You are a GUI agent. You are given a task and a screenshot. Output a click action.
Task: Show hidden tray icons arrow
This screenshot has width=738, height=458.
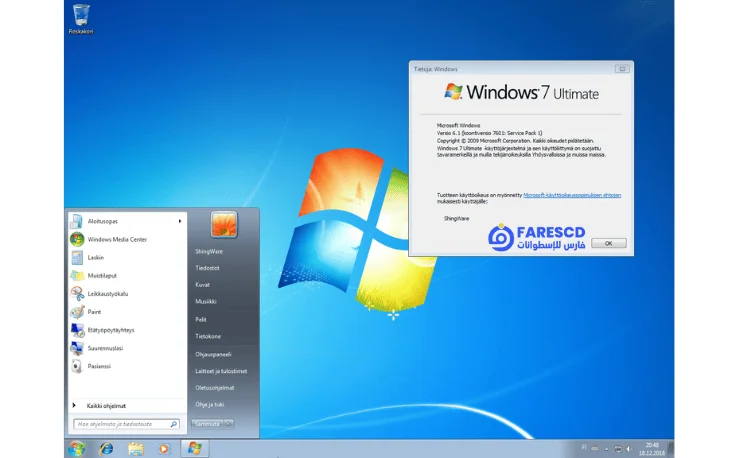[606, 449]
